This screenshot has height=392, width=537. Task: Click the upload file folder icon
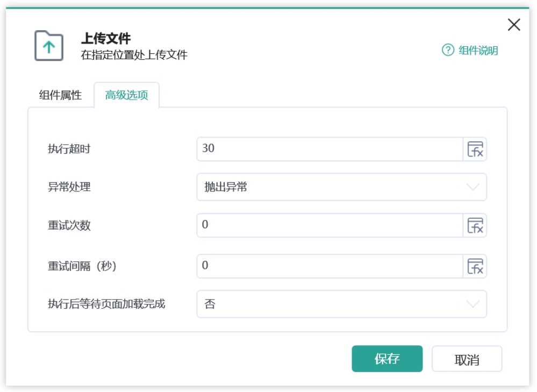click(49, 46)
